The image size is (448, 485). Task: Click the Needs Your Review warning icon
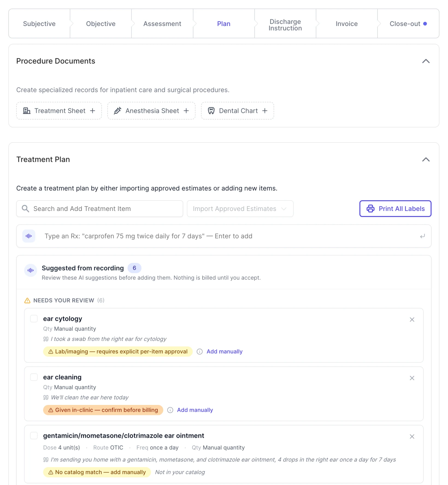coord(27,300)
